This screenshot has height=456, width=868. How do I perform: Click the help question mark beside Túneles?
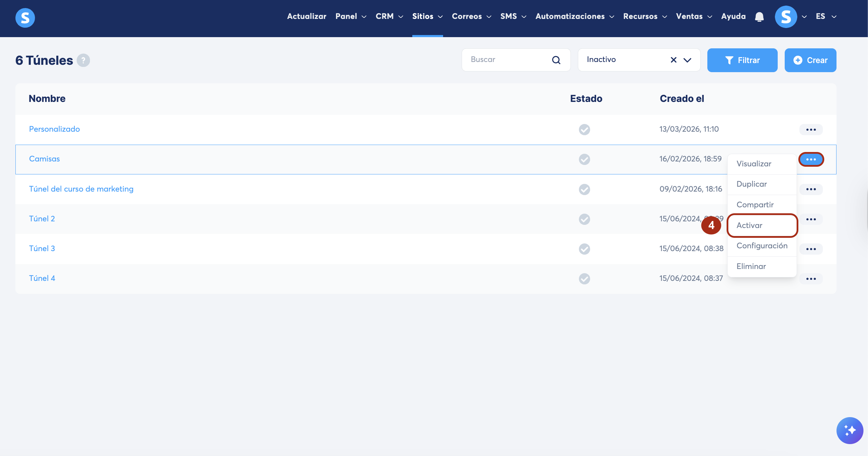(x=83, y=60)
